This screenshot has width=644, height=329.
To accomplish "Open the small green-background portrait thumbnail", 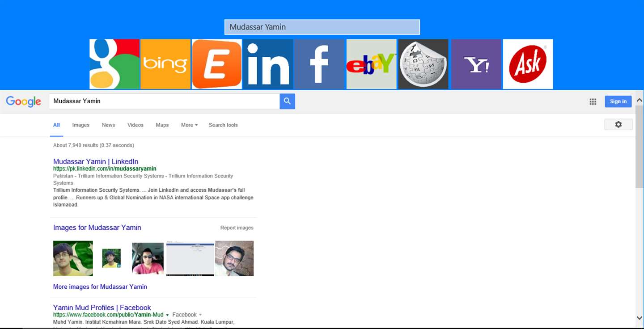I will coord(111,258).
